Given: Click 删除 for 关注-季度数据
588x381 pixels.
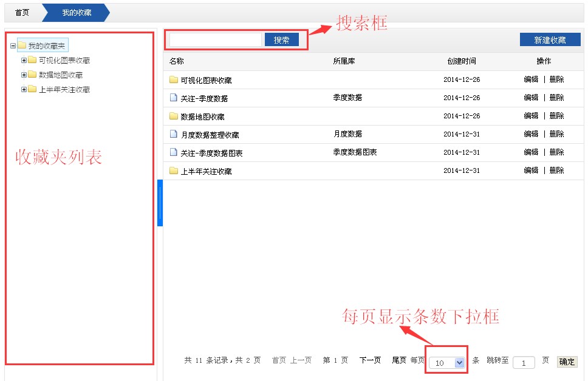Looking at the screenshot, I should tap(557, 98).
